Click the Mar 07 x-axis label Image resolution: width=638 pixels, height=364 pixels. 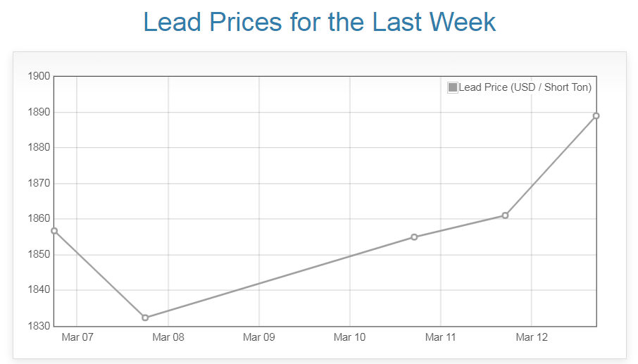(x=77, y=337)
